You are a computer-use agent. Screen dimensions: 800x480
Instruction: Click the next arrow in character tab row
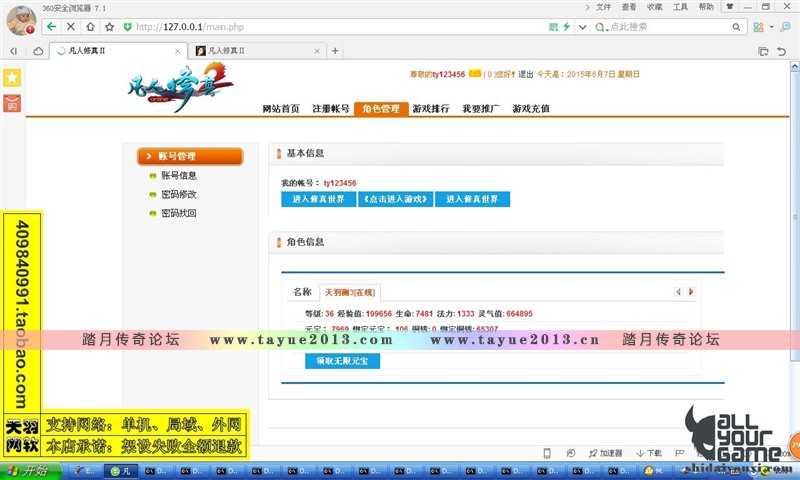coord(691,292)
